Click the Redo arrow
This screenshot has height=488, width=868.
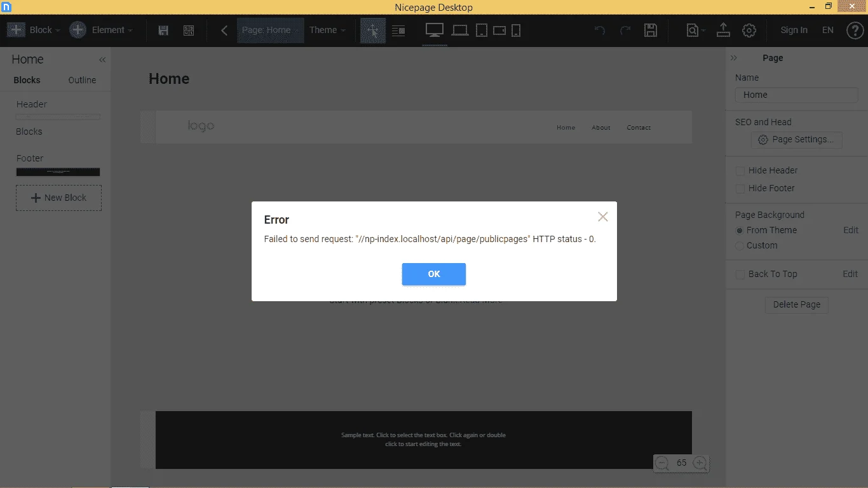click(625, 30)
